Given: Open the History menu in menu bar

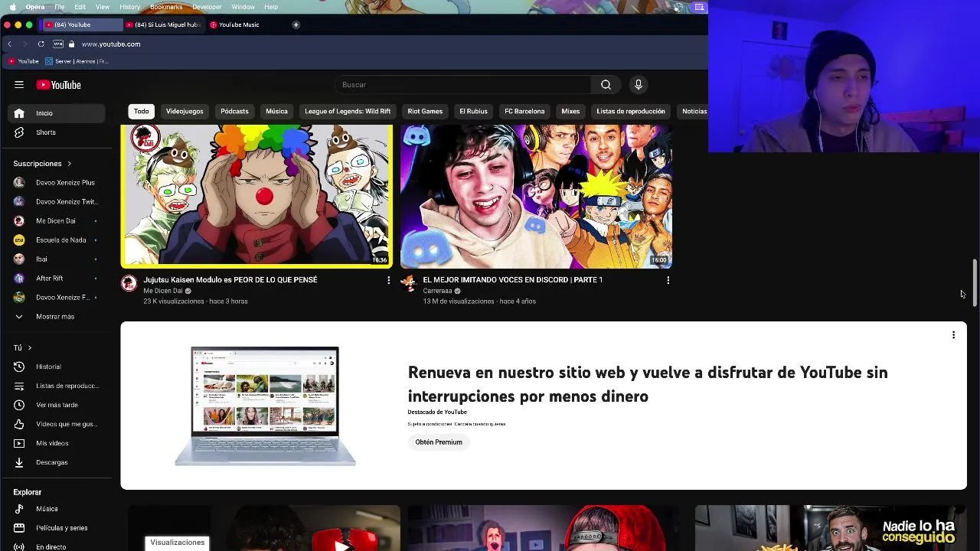Looking at the screenshot, I should click(129, 7).
